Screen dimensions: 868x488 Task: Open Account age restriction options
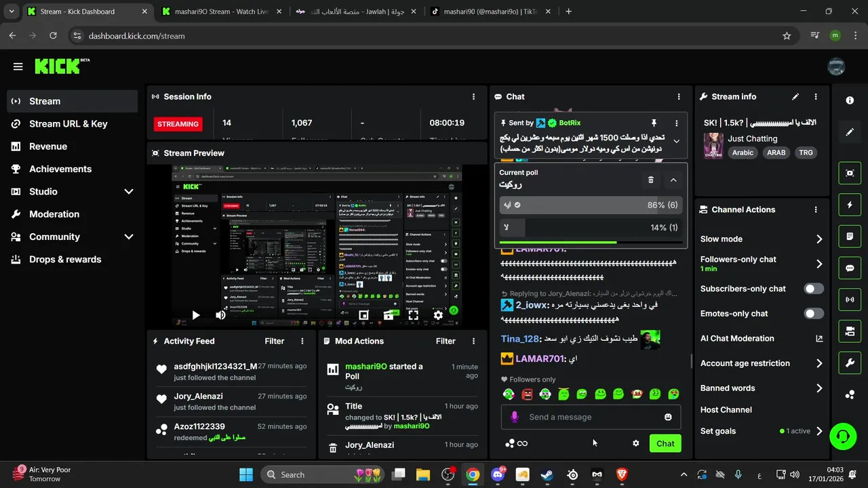(x=762, y=363)
